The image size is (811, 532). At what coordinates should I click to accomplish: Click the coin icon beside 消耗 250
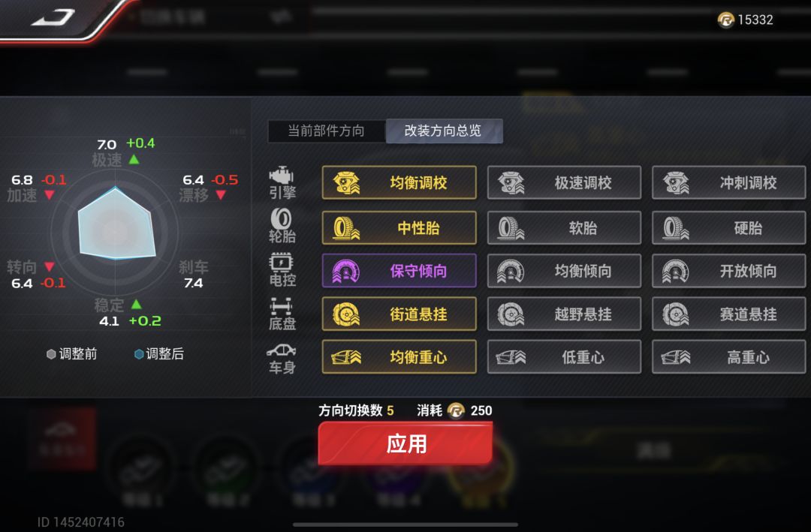457,410
